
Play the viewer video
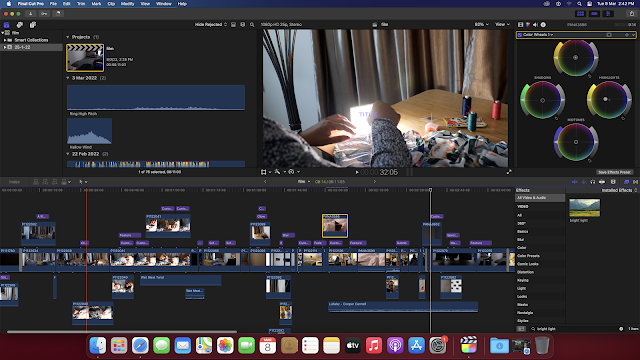357,172
